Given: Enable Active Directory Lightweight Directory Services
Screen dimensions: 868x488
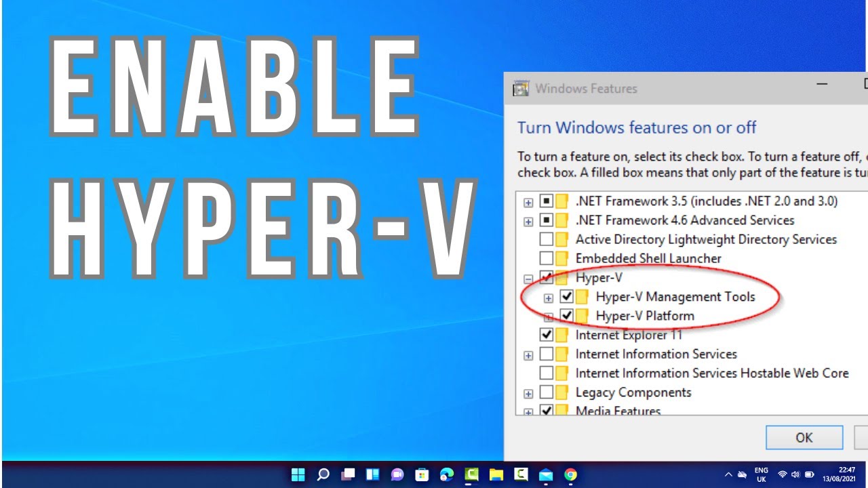Looking at the screenshot, I should tap(547, 239).
